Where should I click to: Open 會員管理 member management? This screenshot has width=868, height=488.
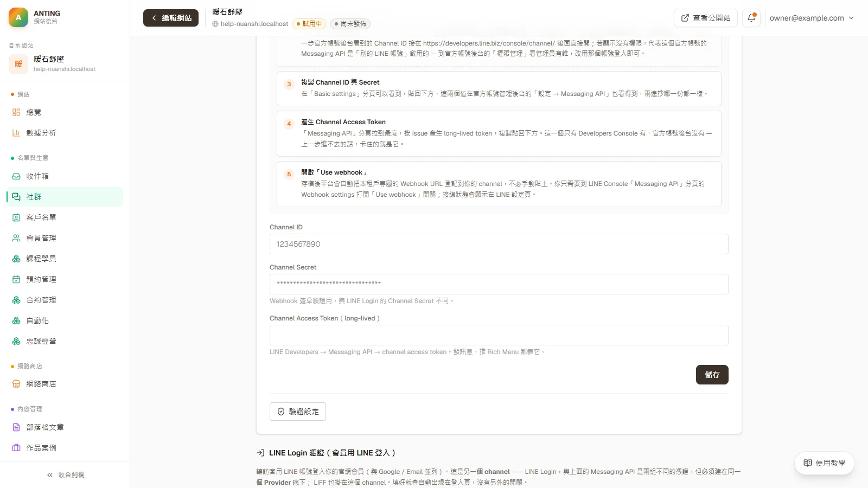click(x=65, y=238)
